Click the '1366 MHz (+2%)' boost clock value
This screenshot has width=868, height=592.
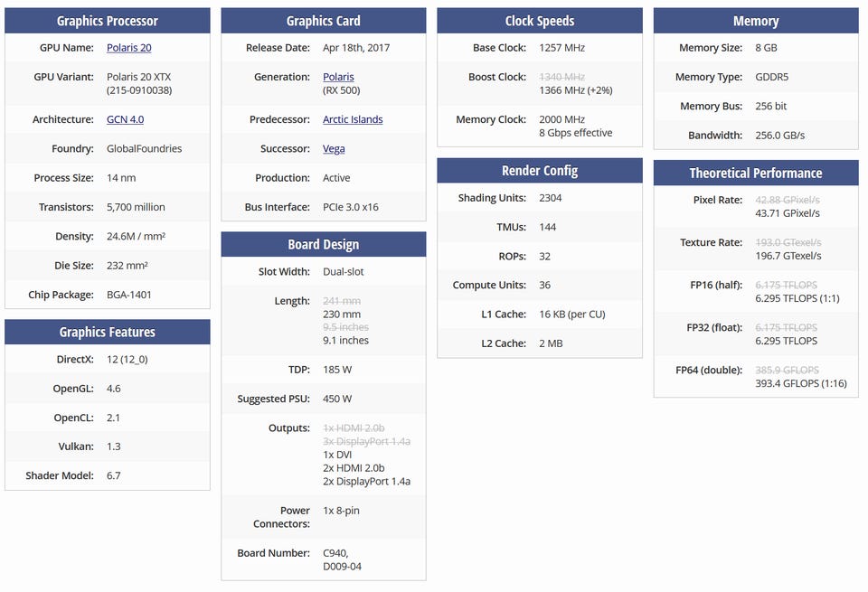[x=576, y=90]
